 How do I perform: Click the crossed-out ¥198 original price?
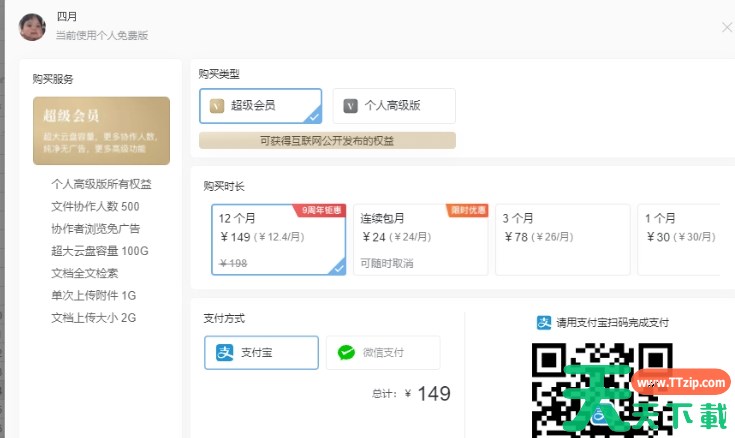(233, 264)
